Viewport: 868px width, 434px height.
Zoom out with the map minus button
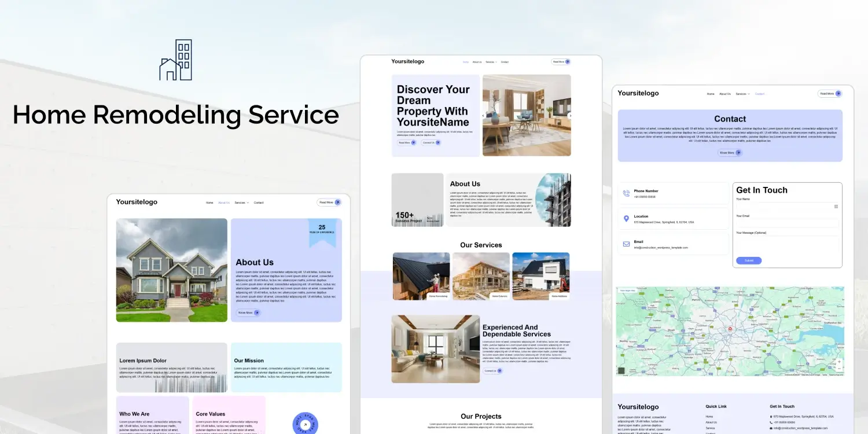pos(839,369)
